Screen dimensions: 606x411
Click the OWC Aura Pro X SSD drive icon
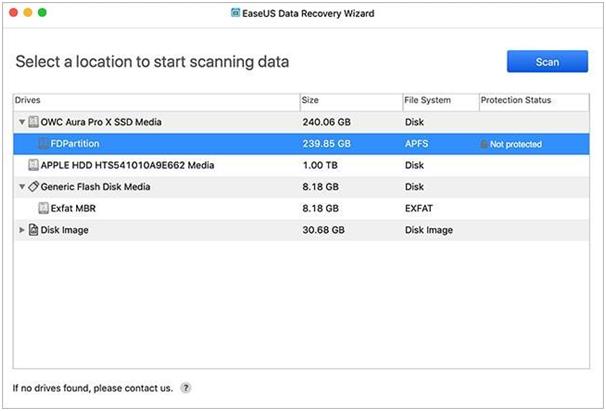click(x=34, y=122)
